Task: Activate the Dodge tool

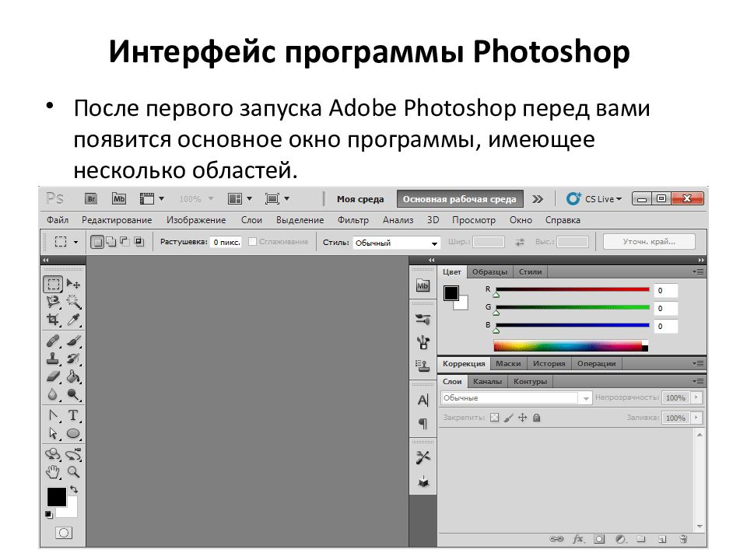Action: (x=73, y=394)
